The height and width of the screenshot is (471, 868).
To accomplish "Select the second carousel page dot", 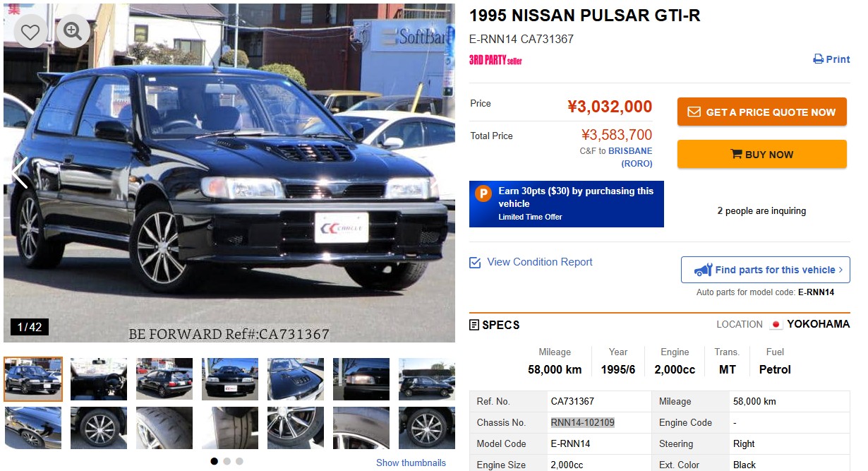I will pyautogui.click(x=227, y=461).
